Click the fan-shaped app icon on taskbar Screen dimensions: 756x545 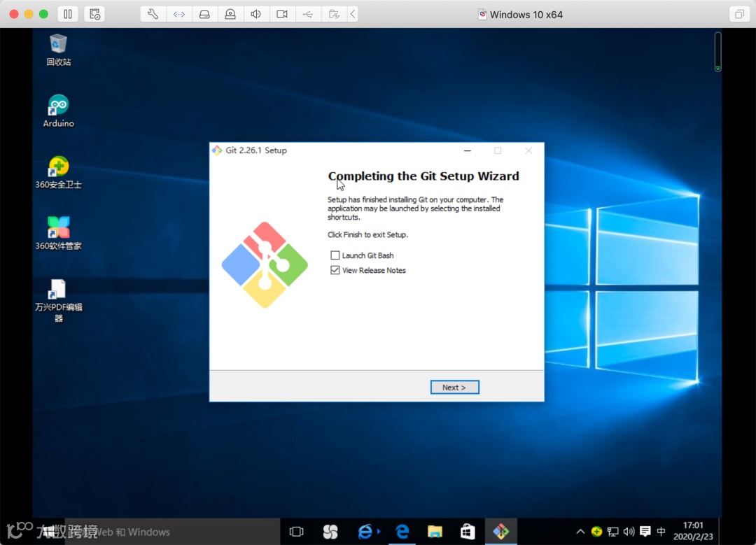tap(330, 532)
